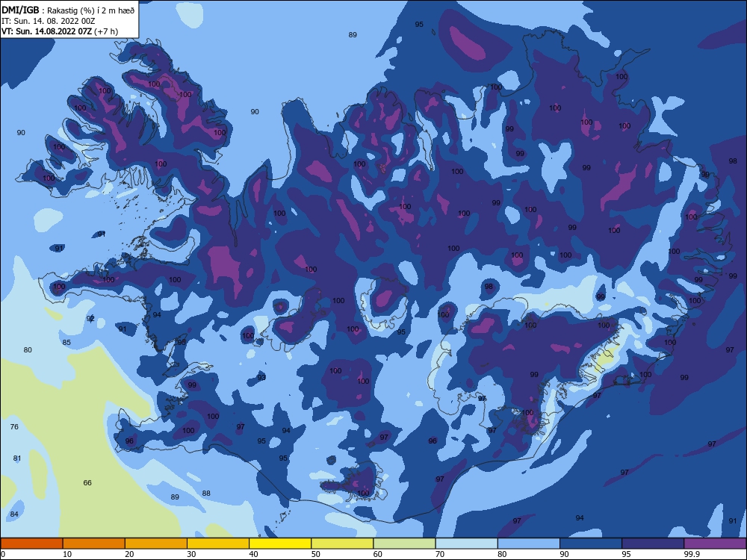Click the '30' legend scale label
This screenshot has width=747, height=560.
[x=191, y=554]
